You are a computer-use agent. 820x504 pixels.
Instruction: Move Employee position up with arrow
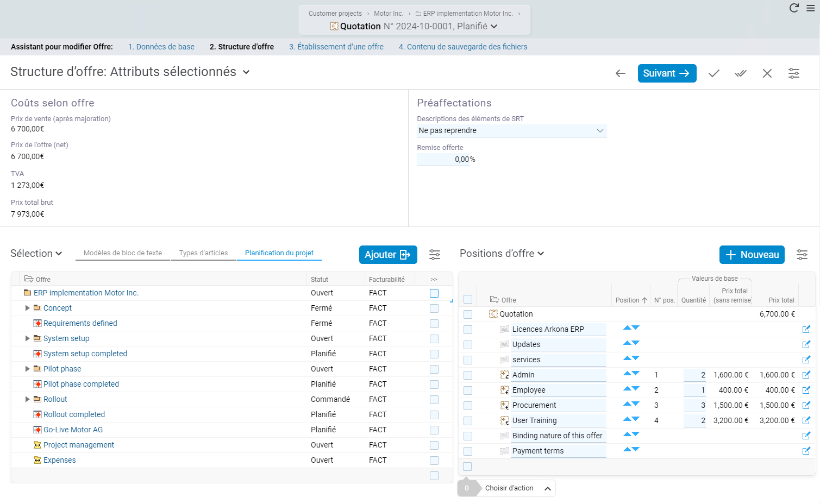point(627,388)
